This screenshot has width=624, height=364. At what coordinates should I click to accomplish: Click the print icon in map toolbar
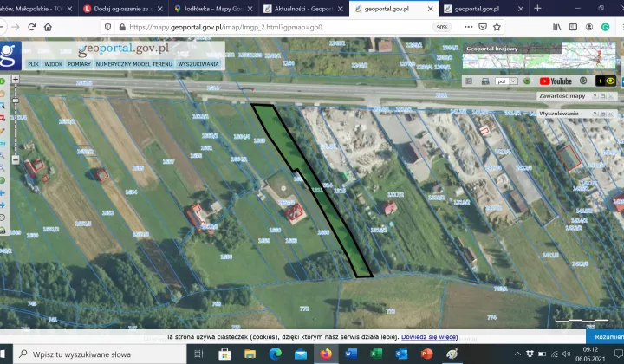(x=485, y=81)
